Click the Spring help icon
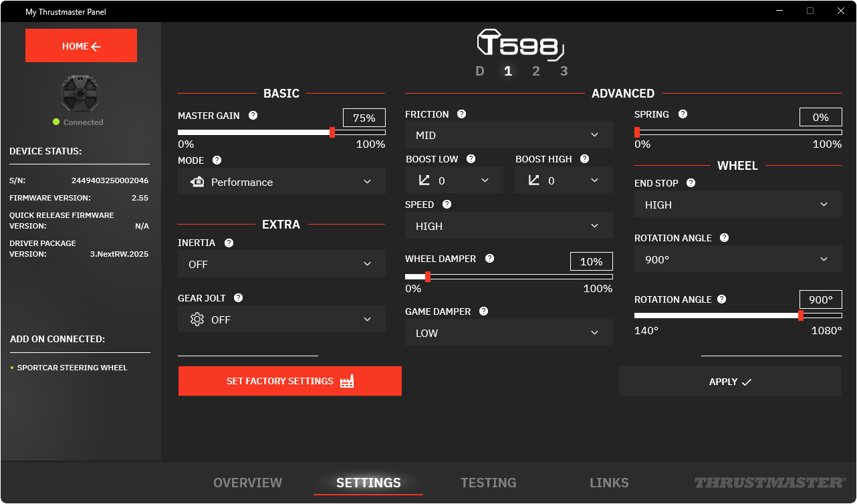857x504 pixels. click(x=683, y=114)
